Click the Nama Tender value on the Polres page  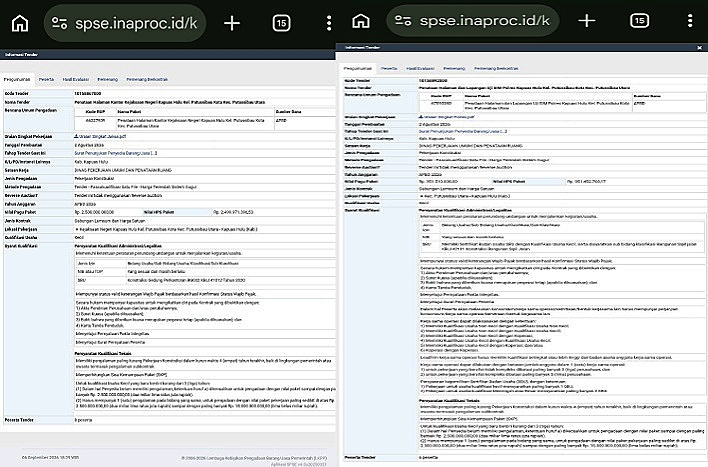pyautogui.click(x=524, y=88)
